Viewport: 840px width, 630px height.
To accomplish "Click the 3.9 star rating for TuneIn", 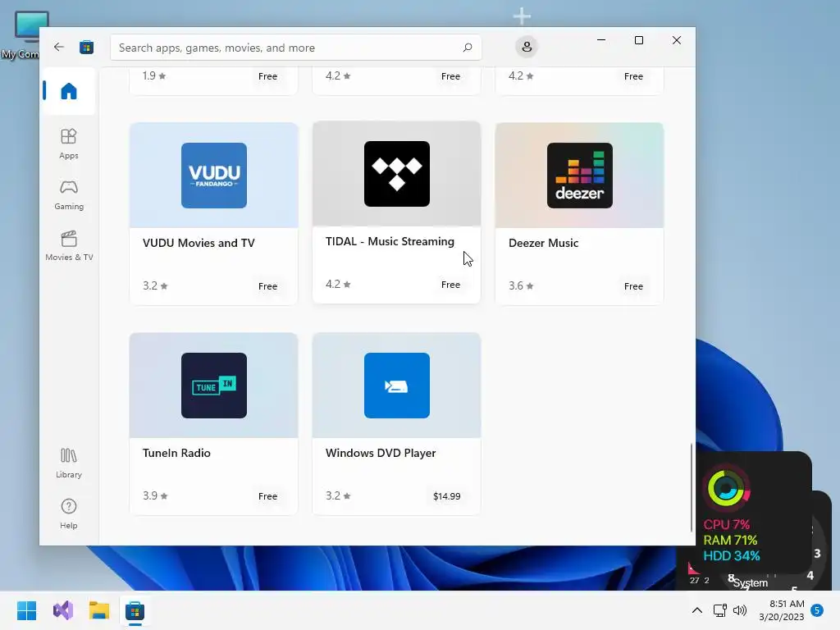I will [155, 495].
